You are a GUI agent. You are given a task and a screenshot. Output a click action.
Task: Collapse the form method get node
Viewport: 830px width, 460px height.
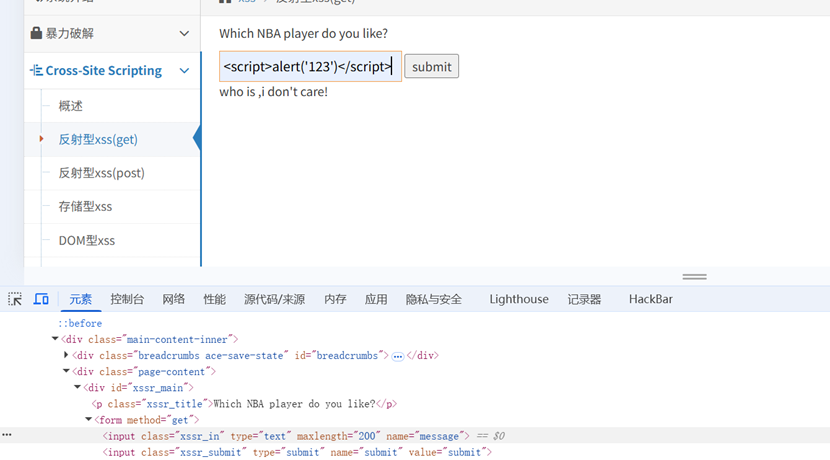click(x=88, y=419)
